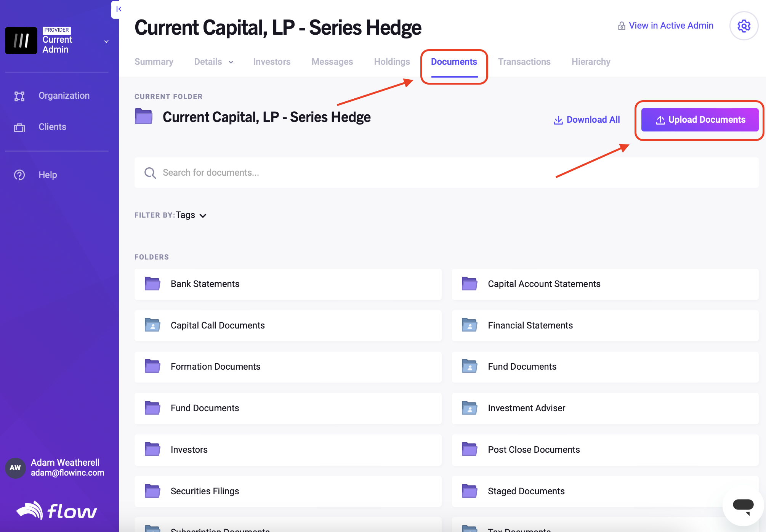The height and width of the screenshot is (532, 766).
Task: Switch to the Investors tab
Action: click(272, 62)
